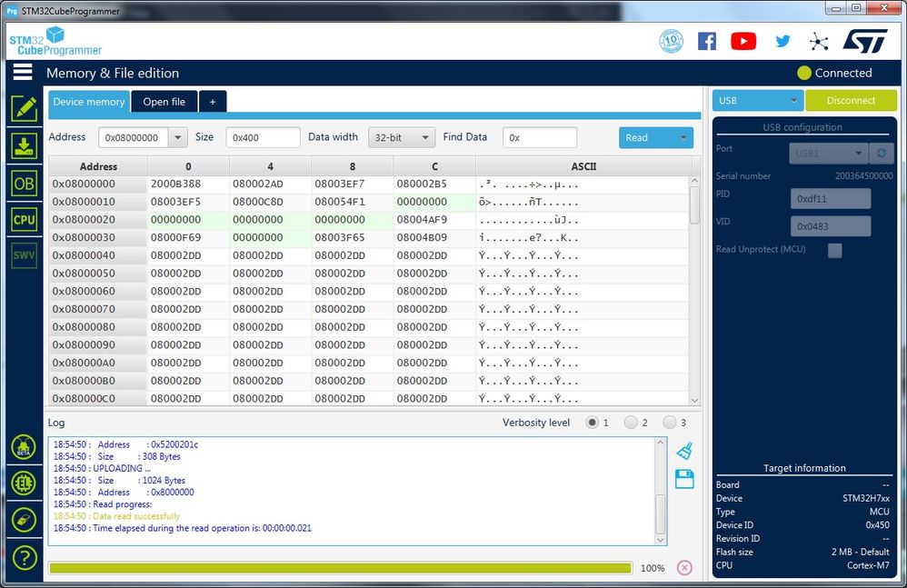Click the ASCII column header
The image size is (907, 588).
click(x=583, y=166)
